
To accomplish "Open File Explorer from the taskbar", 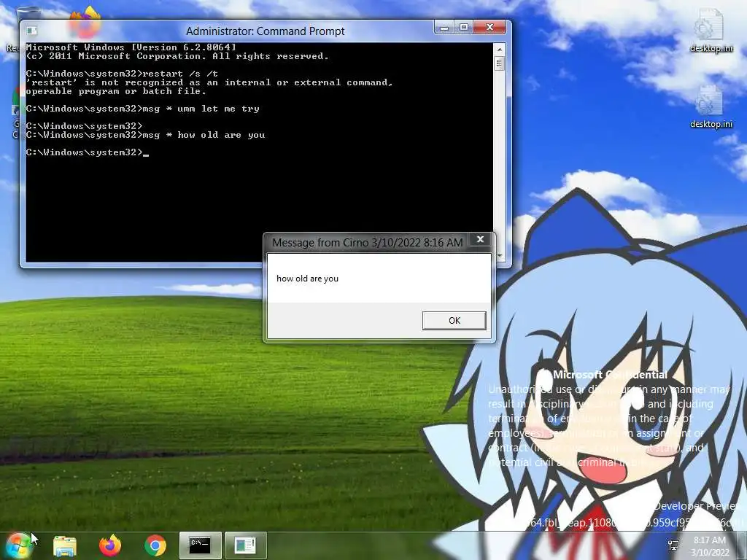I will click(x=65, y=545).
